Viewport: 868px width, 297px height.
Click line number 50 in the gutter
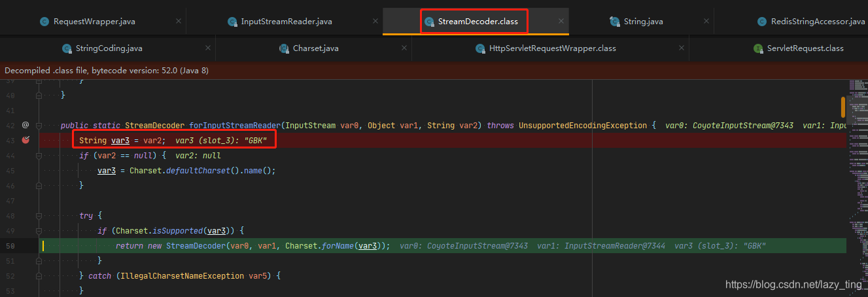(9, 246)
